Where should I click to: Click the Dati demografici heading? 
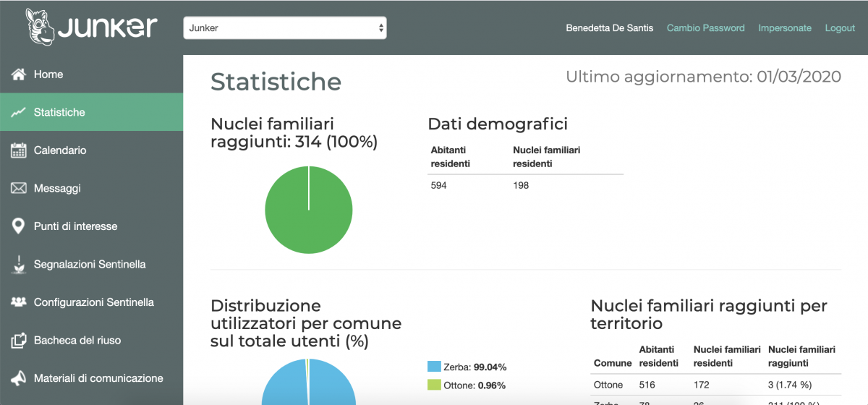pos(498,124)
